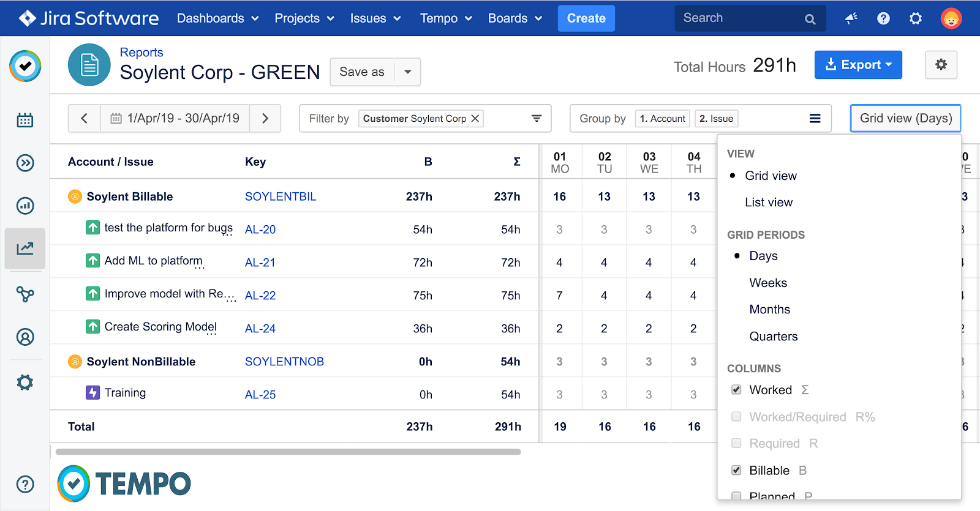
Task: Open the calendar icon in sidebar
Action: (25, 120)
